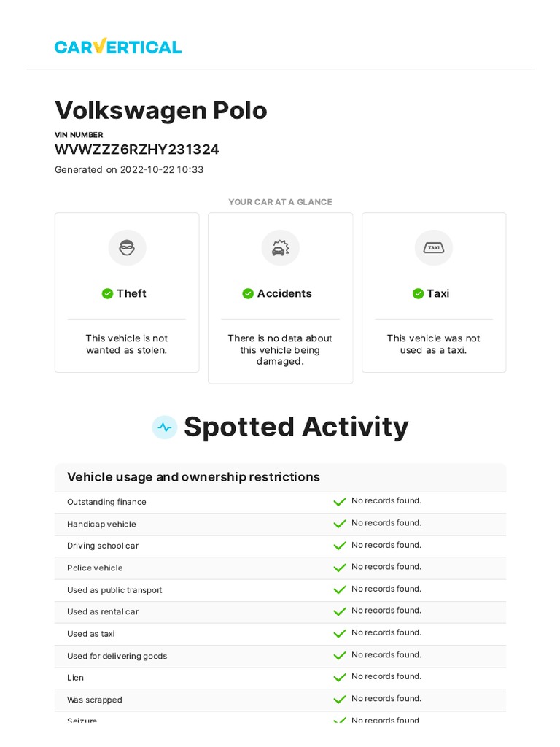Click the Spotted Activity pulse icon
Viewport: 560px width, 747px height.
[x=165, y=427]
